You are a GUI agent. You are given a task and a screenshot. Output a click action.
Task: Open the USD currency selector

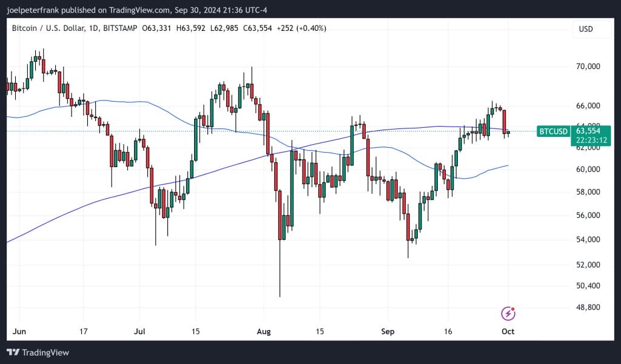pos(586,29)
